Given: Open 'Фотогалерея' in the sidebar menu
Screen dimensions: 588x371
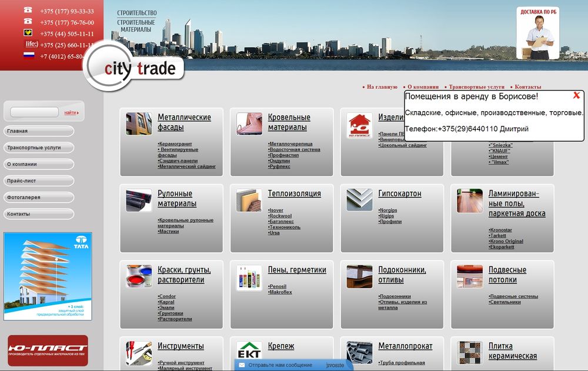Looking at the screenshot, I should pyautogui.click(x=39, y=197).
